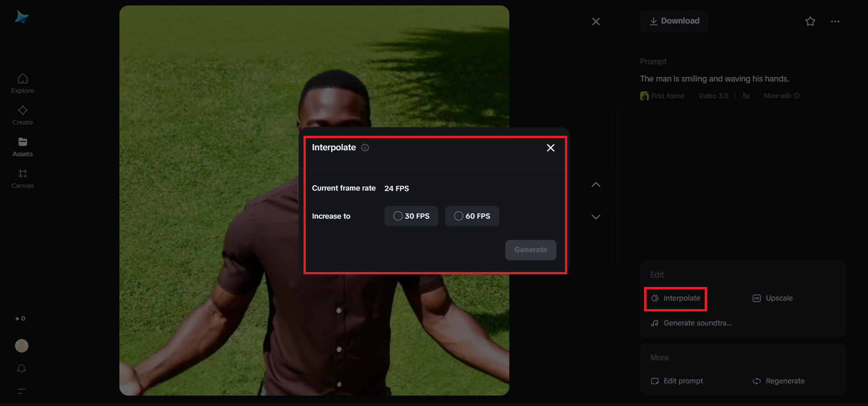Go to previous video with up chevron
Viewport: 868px width, 406px height.
pos(596,185)
